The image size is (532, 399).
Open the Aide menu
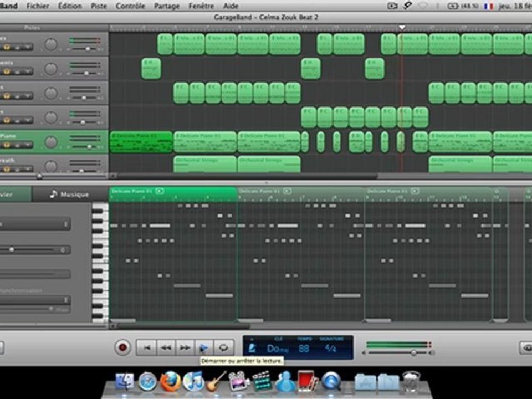click(231, 6)
